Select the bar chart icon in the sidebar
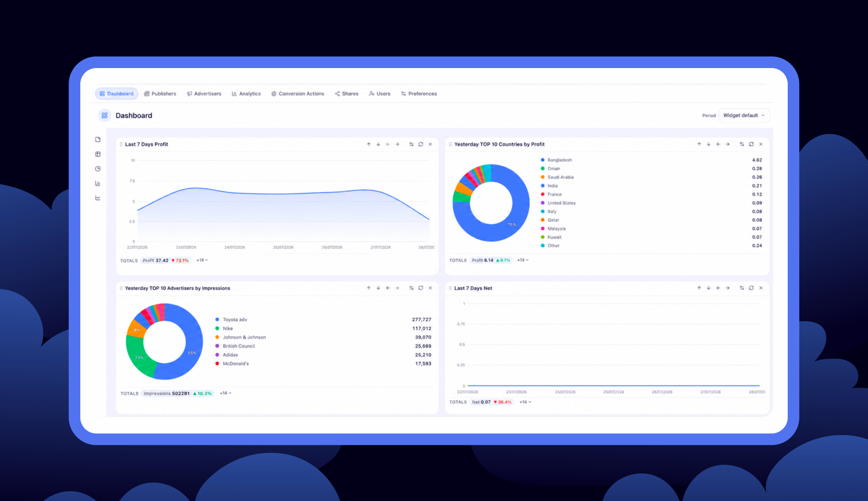The image size is (868, 501). [x=98, y=183]
